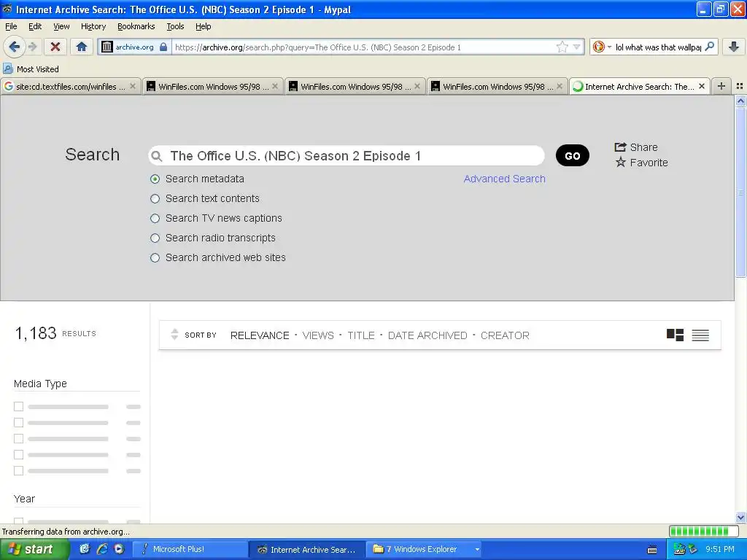
Task: Open the File menu
Action: point(11,26)
